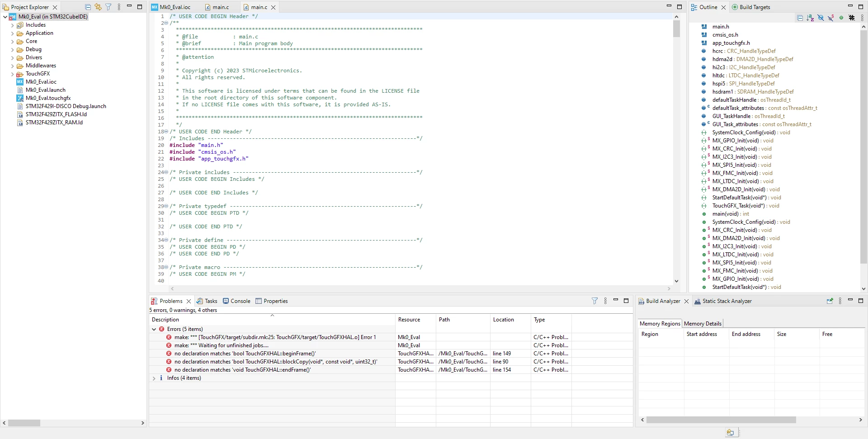Click editor vertical scrollbar down arrow

pyautogui.click(x=676, y=281)
